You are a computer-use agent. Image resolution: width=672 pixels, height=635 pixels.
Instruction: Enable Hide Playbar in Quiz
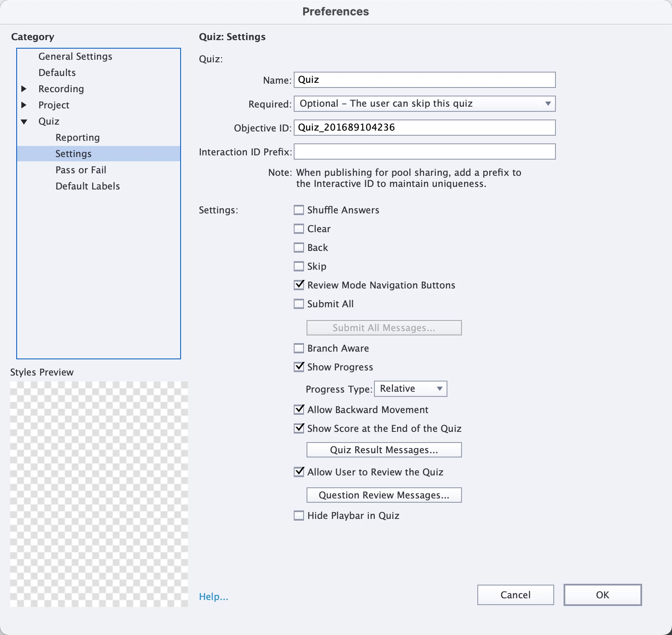[299, 516]
